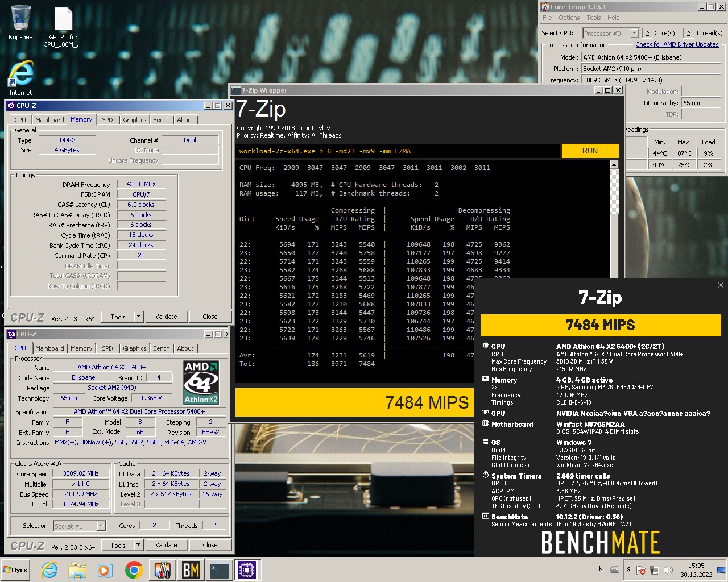Click the Memory section icon in BenchMate panel
The image size is (728, 582).
[x=485, y=379]
